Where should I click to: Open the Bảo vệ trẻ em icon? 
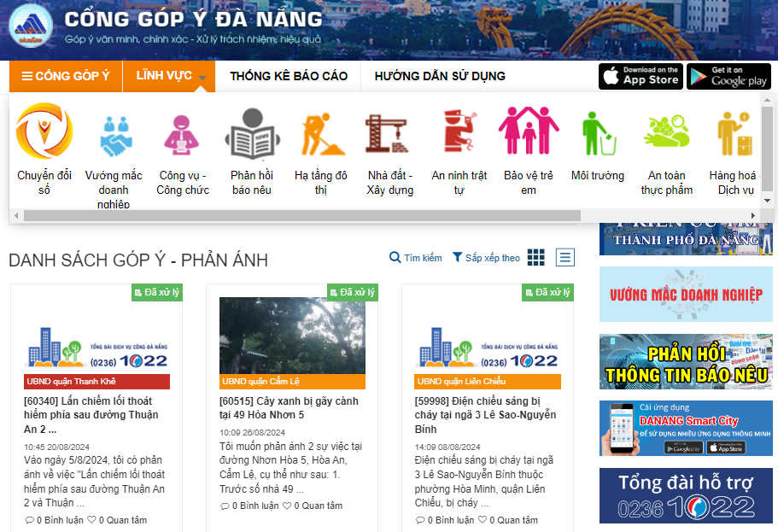[x=529, y=130]
